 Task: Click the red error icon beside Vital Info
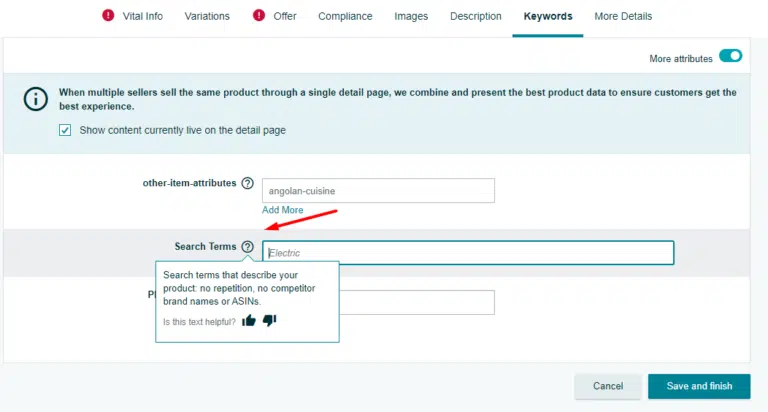[108, 16]
